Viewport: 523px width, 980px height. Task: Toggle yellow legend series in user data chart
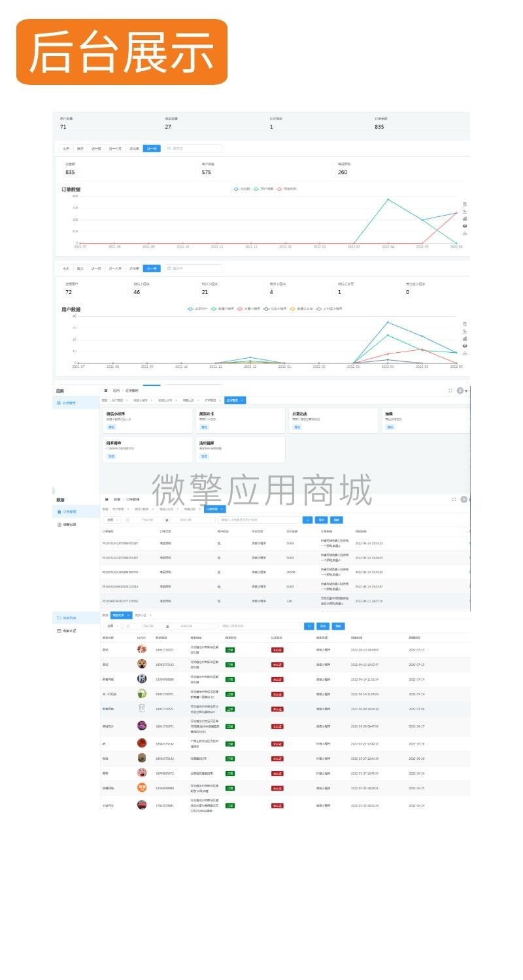coord(300,308)
